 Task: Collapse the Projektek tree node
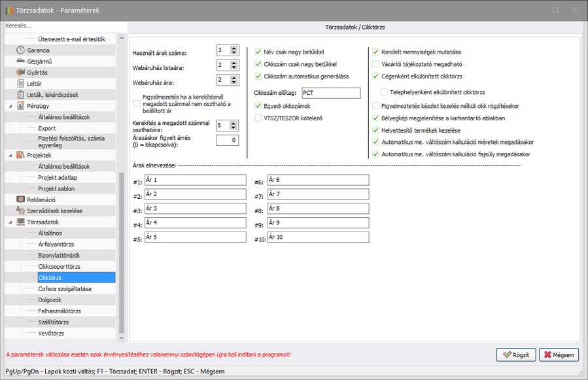click(10, 155)
